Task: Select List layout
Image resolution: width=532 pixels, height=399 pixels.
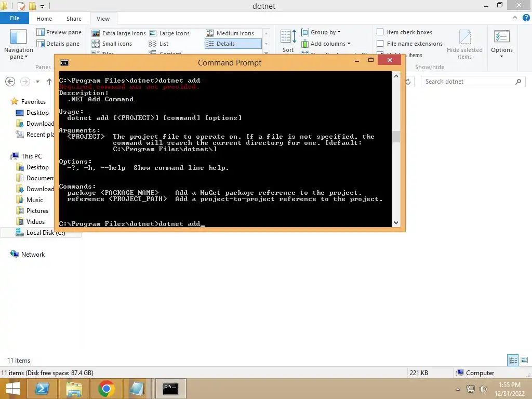Action: pos(158,44)
